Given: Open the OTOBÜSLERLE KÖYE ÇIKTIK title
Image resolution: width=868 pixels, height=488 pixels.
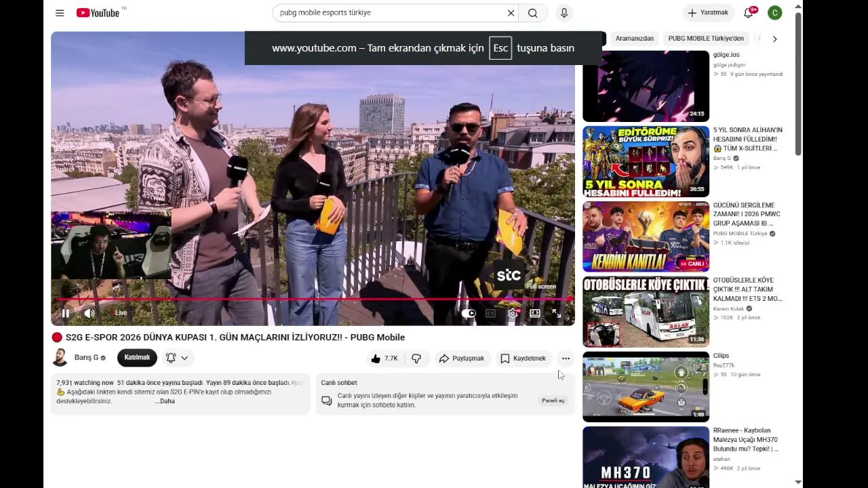Looking at the screenshot, I should (747, 289).
